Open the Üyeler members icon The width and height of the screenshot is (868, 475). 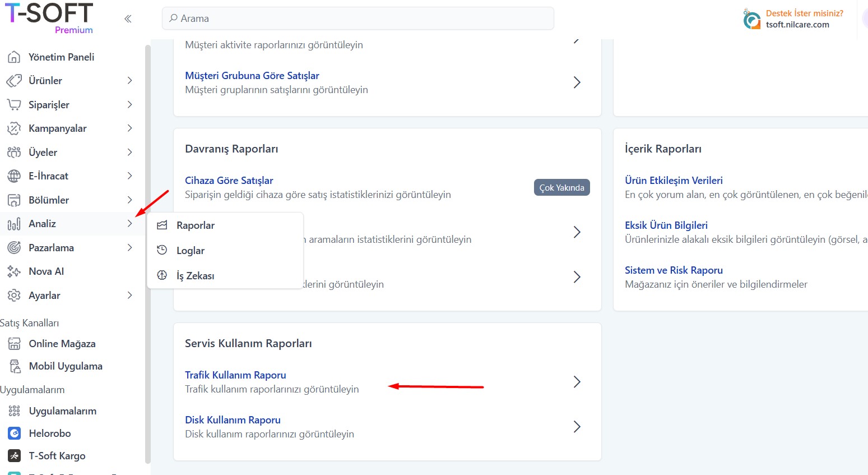point(14,152)
